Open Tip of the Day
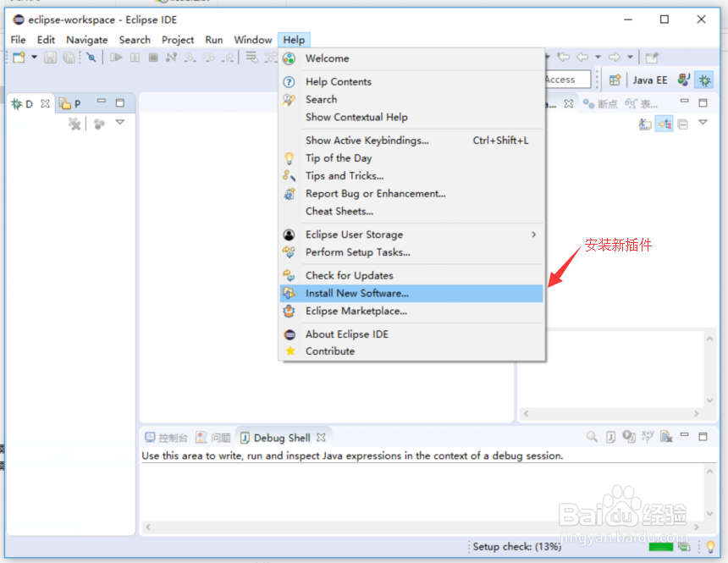 pyautogui.click(x=411, y=158)
